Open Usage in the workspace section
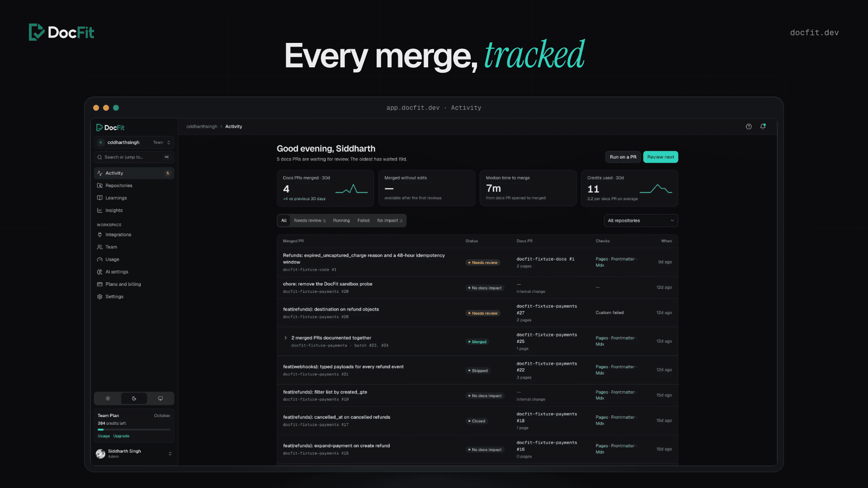The width and height of the screenshot is (868, 488). pos(134,260)
